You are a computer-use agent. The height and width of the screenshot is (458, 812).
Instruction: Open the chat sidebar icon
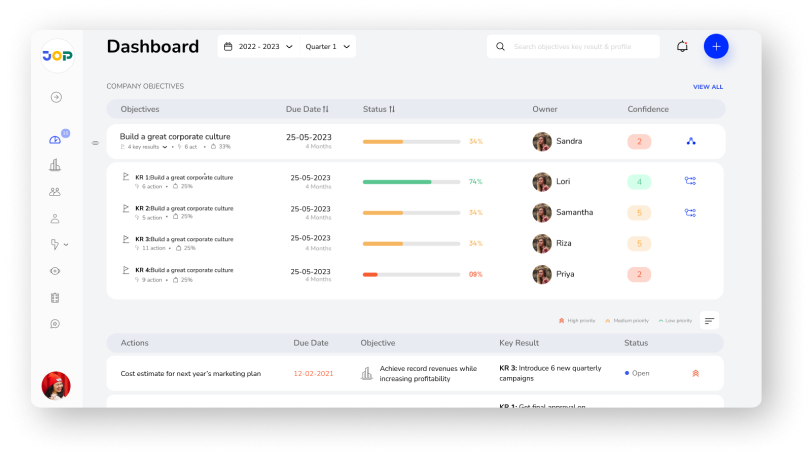tap(55, 324)
